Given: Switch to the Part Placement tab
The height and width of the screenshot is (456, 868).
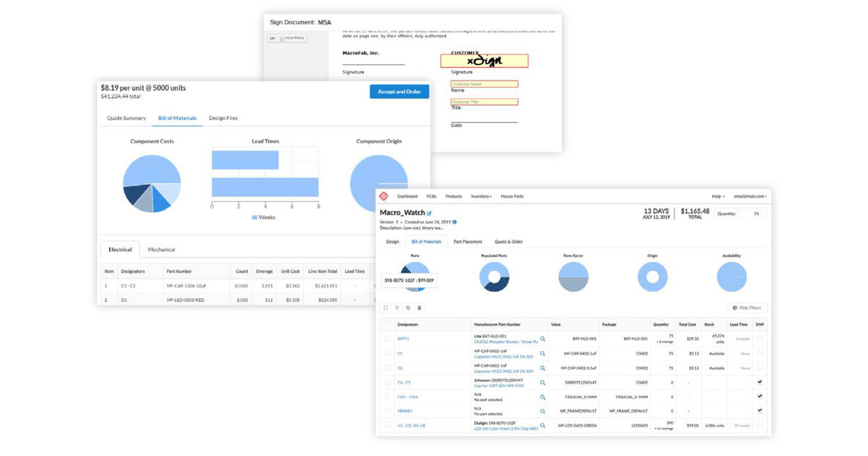Looking at the screenshot, I should click(468, 241).
